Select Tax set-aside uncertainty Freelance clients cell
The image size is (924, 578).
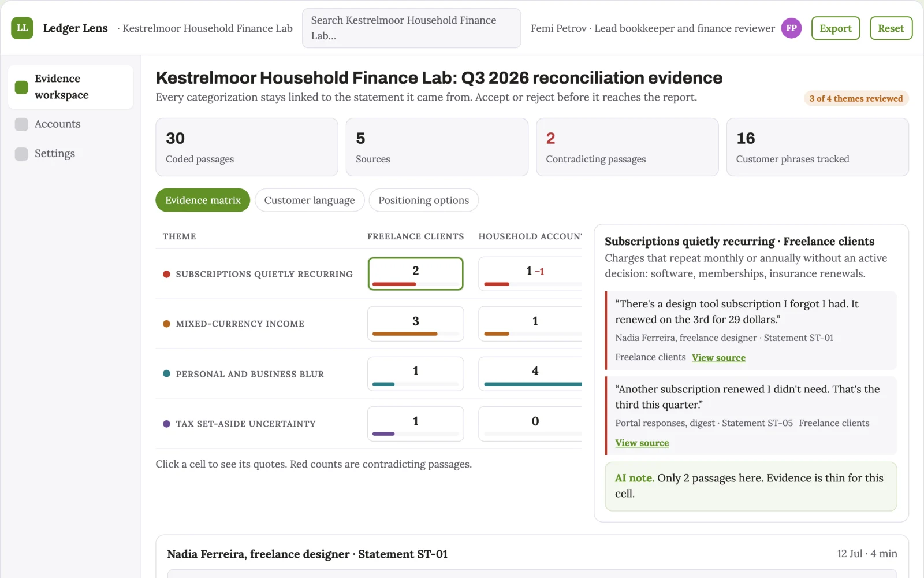(x=416, y=424)
